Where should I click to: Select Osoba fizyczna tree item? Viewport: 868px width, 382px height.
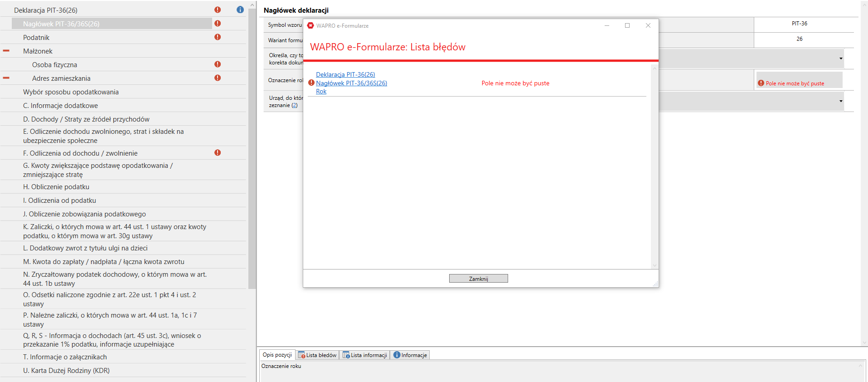click(54, 64)
